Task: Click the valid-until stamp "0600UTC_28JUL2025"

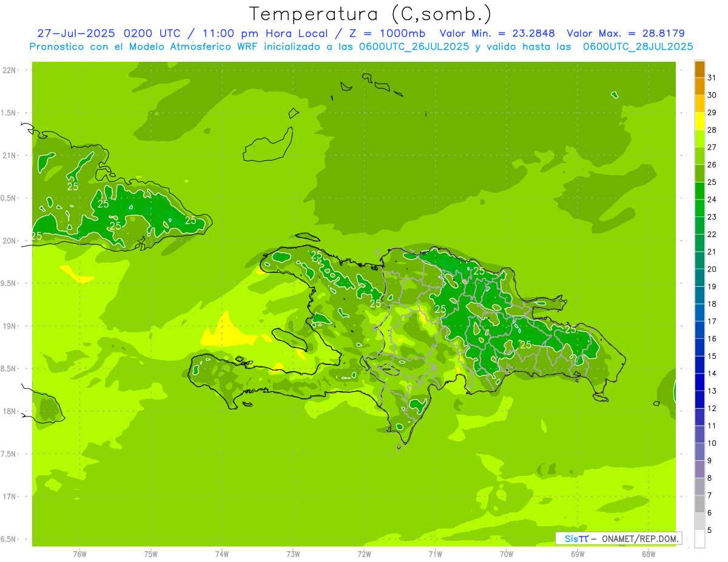Action: 638,47
